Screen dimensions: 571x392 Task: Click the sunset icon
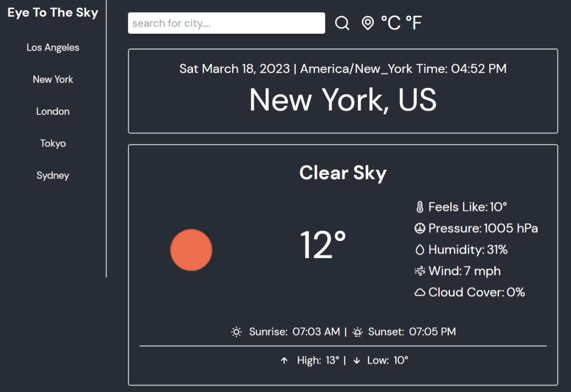[x=357, y=332]
